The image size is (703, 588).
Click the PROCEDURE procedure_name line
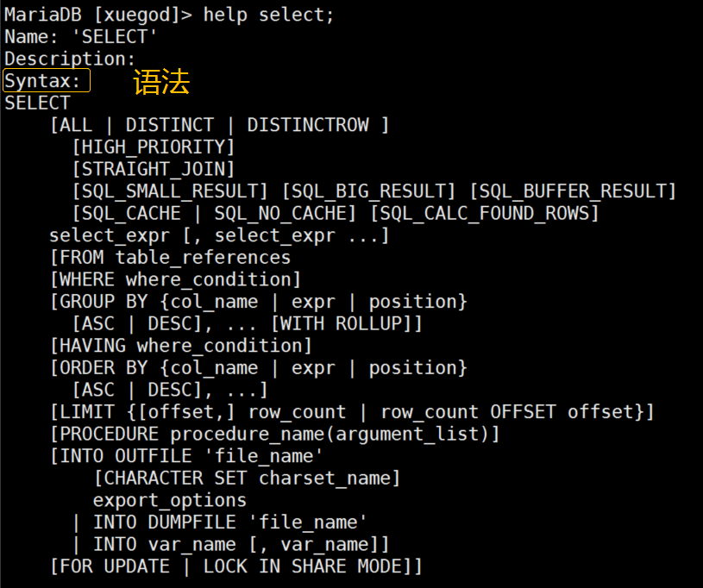point(275,434)
